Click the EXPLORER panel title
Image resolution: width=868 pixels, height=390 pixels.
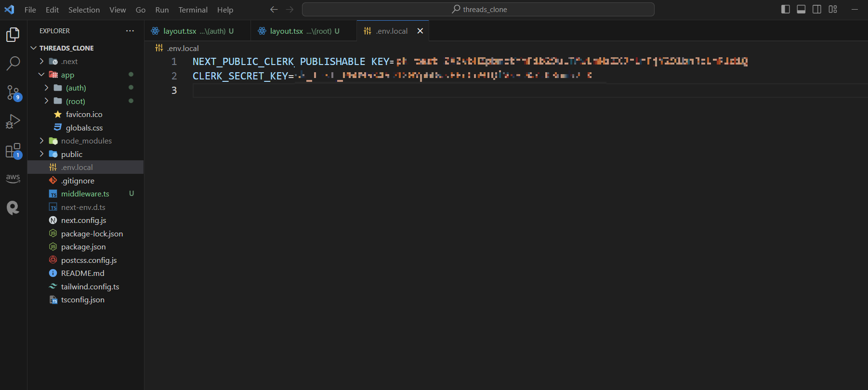click(x=54, y=31)
